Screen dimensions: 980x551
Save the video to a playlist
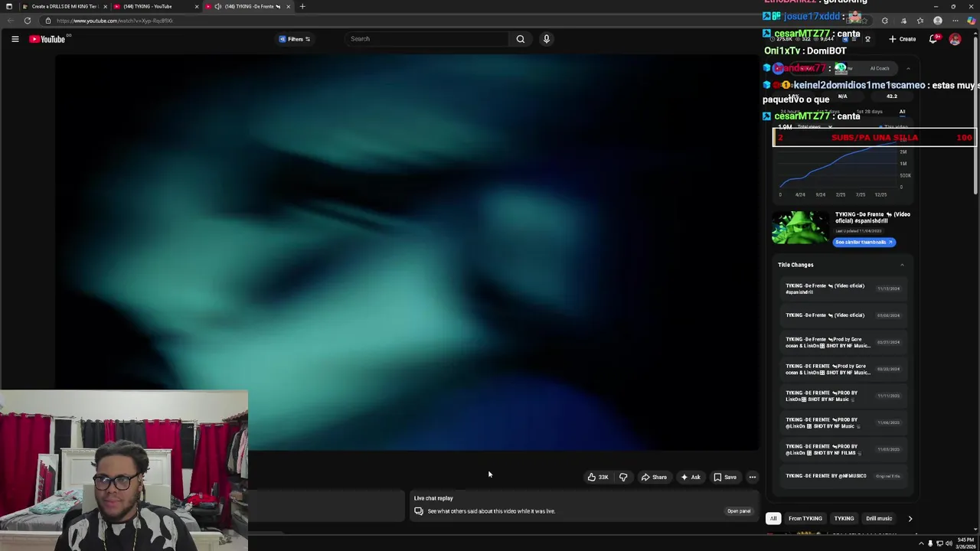point(724,478)
